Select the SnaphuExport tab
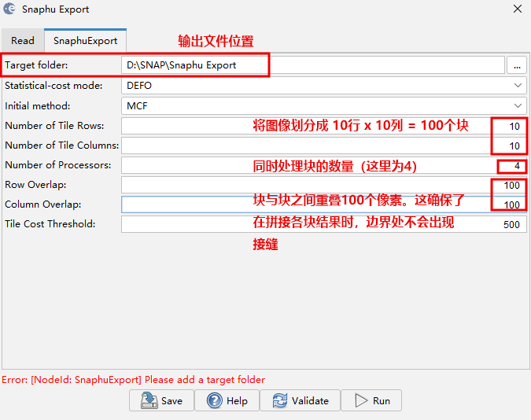Viewport: 531px width, 420px height. click(x=85, y=40)
